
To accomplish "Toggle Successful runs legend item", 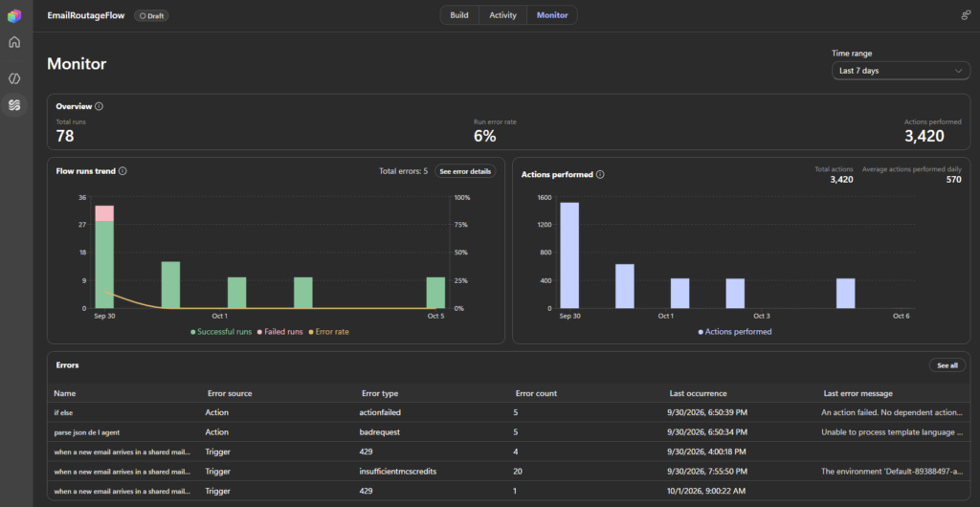I will coord(221,332).
